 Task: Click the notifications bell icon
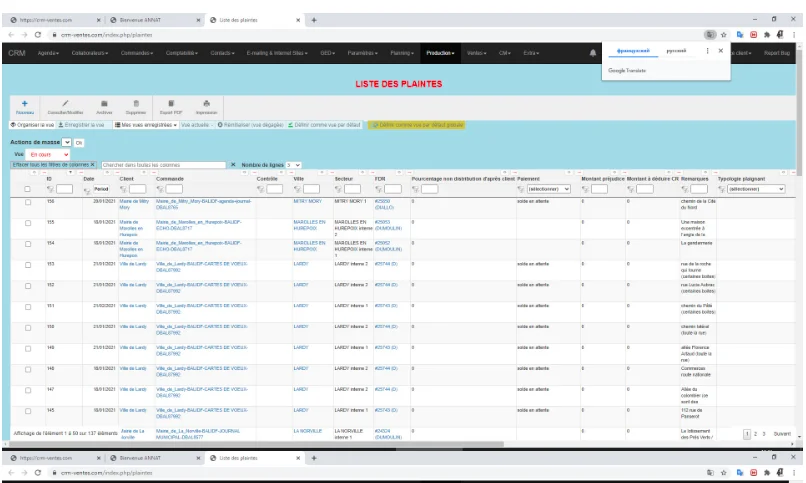pos(593,52)
